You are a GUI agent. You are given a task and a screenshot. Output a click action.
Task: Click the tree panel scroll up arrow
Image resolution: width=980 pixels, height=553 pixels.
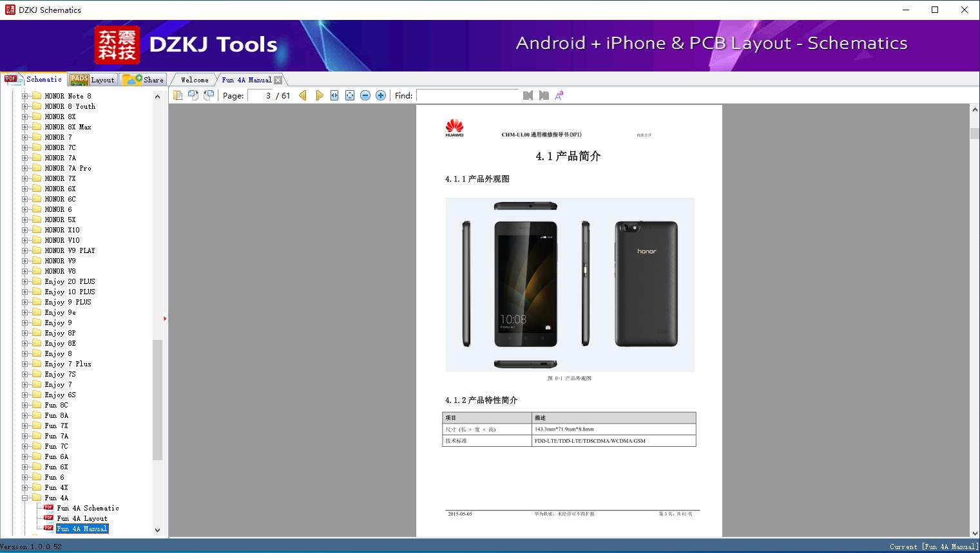[x=157, y=97]
